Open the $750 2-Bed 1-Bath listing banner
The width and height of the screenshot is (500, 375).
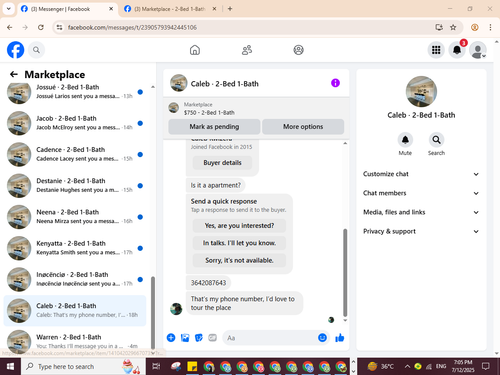pos(256,109)
